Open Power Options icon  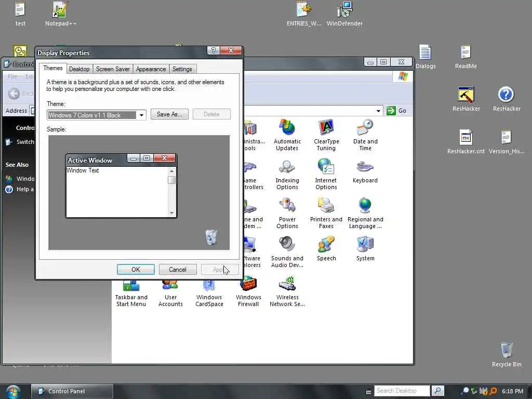tap(287, 214)
